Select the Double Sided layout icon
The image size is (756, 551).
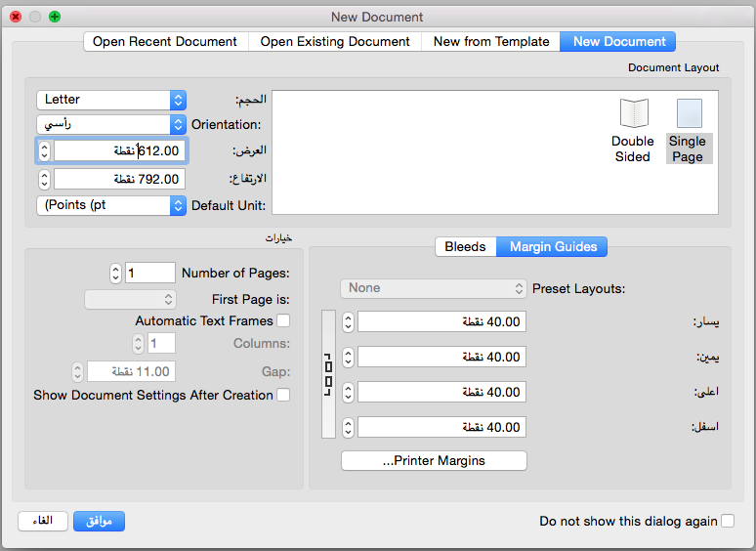[634, 114]
